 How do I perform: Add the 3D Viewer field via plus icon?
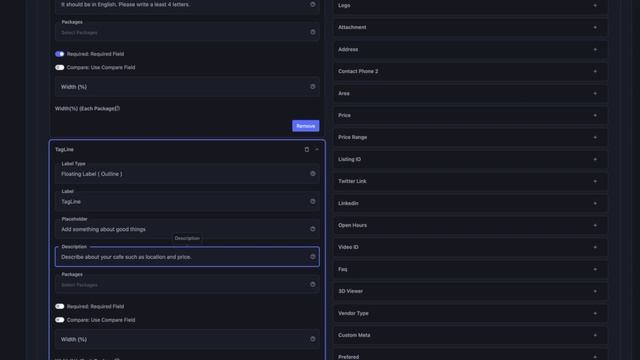pyautogui.click(x=595, y=291)
